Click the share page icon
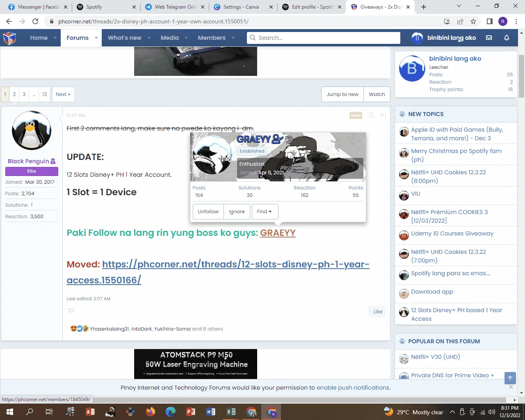This screenshot has height=420, width=525. [460, 21]
